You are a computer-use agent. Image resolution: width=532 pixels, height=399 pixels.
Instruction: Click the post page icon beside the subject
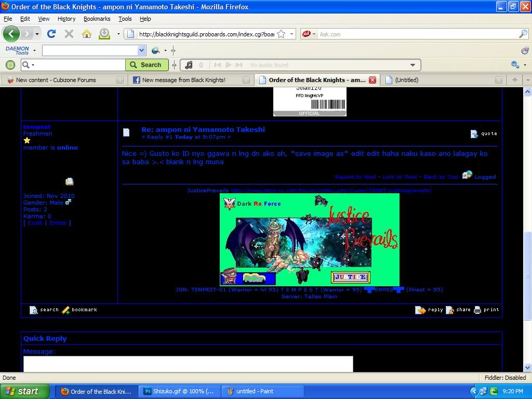tap(126, 132)
